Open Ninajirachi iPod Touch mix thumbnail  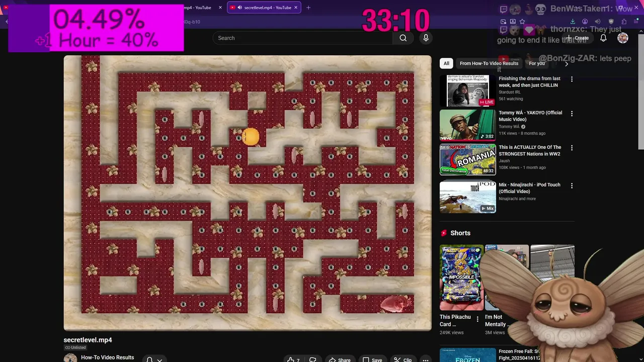pos(468,197)
